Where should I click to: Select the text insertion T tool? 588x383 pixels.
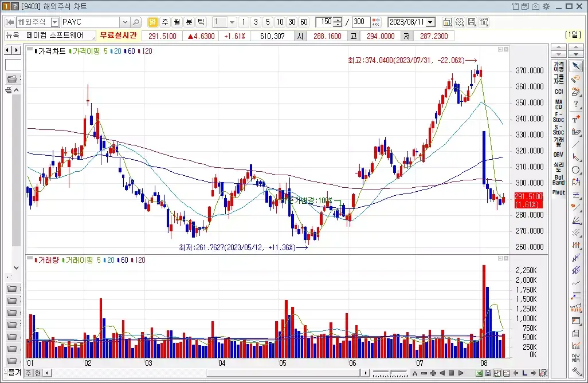[576, 119]
